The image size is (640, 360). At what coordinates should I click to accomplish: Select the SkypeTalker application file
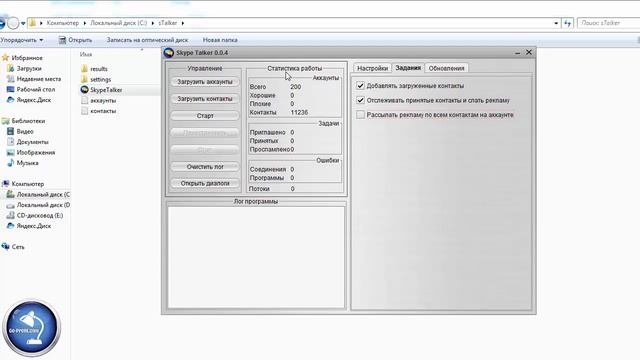pos(106,90)
